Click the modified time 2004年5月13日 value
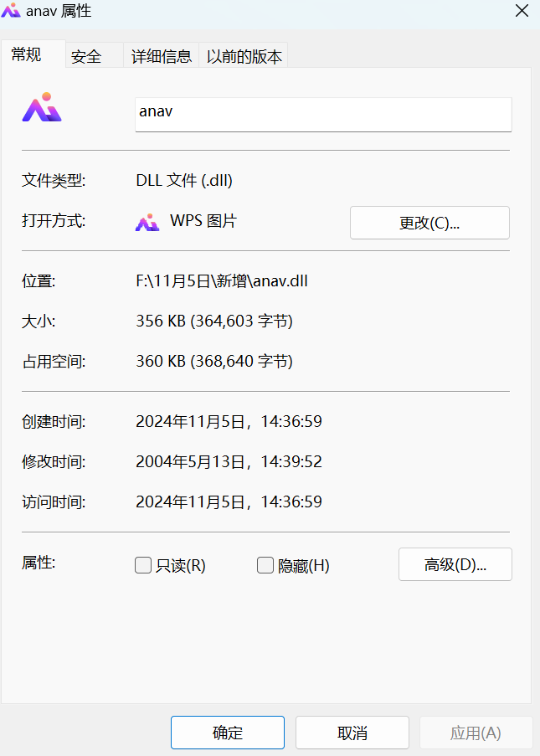The image size is (540, 756). point(229,462)
